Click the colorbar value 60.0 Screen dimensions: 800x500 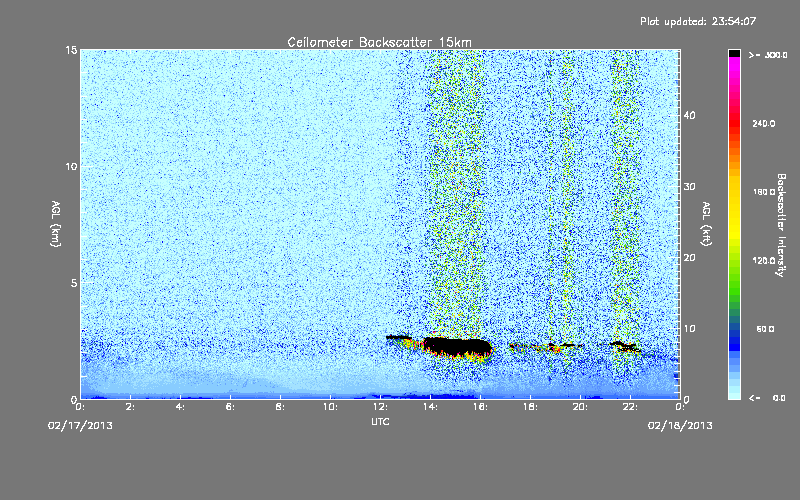[x=765, y=329]
